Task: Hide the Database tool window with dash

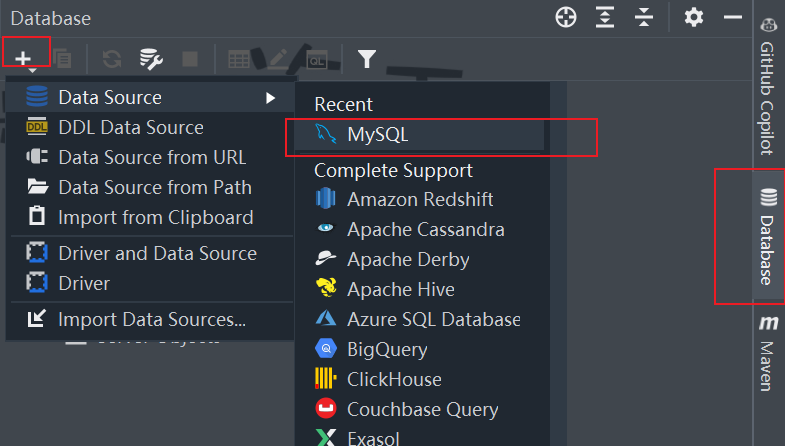Action: point(732,18)
